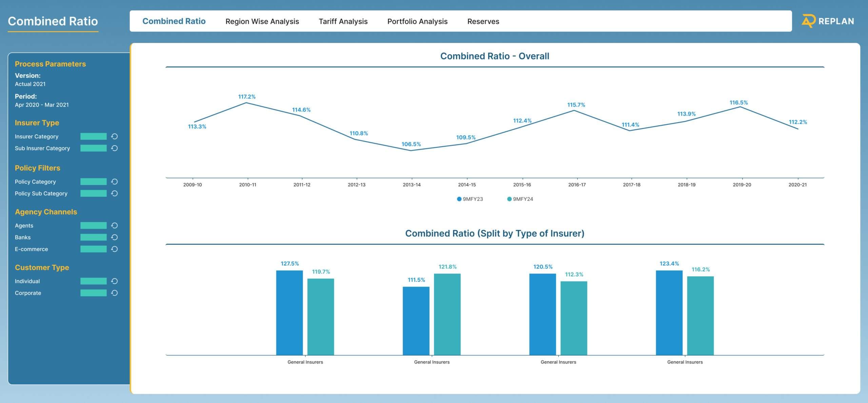This screenshot has width=868, height=403.
Task: Open the Reserves tab
Action: coord(483,21)
